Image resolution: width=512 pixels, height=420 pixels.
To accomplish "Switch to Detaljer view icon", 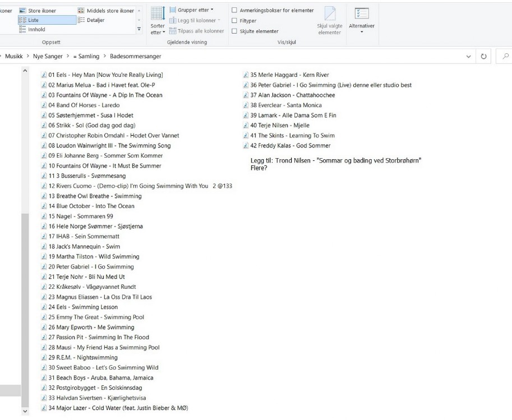I will pyautogui.click(x=81, y=20).
